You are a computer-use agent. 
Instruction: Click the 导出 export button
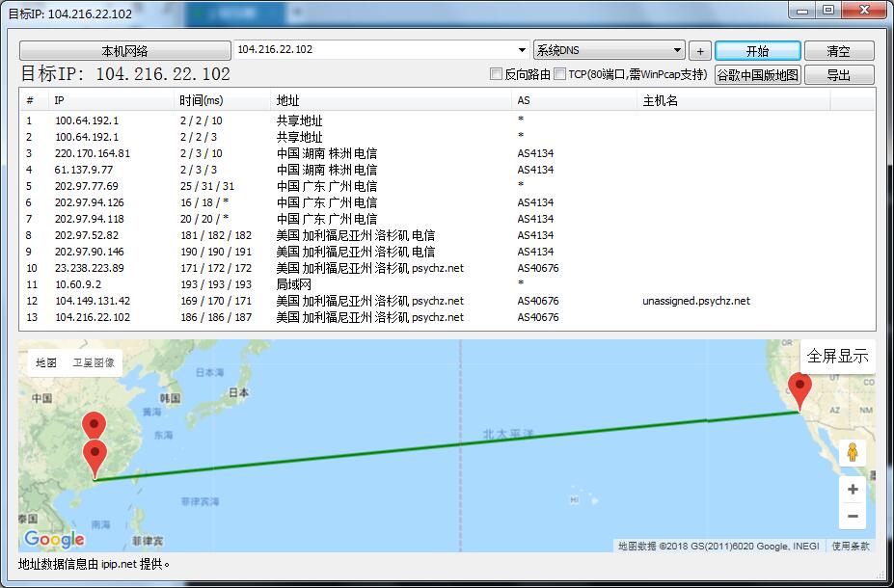coord(838,75)
